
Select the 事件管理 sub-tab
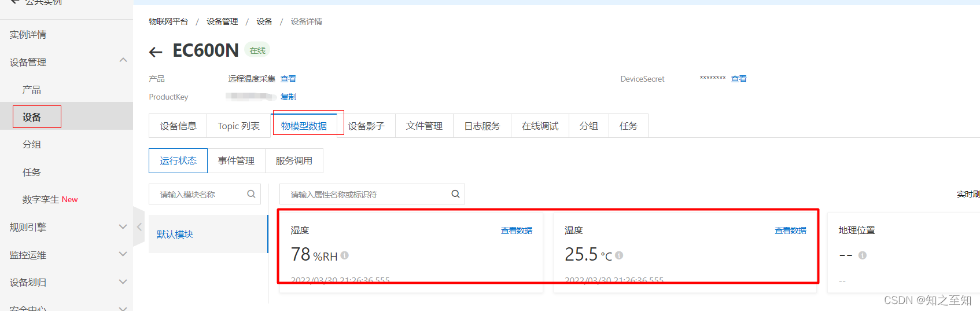tap(236, 160)
